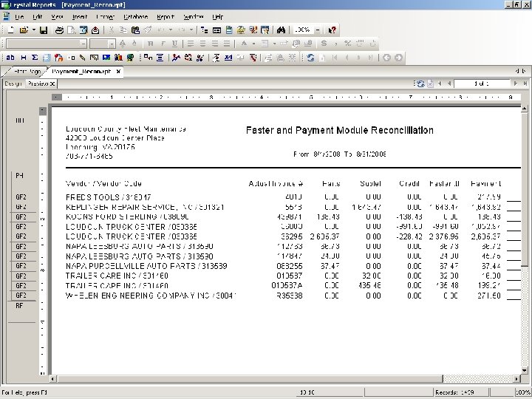Expand the font size dropdown

point(112,44)
